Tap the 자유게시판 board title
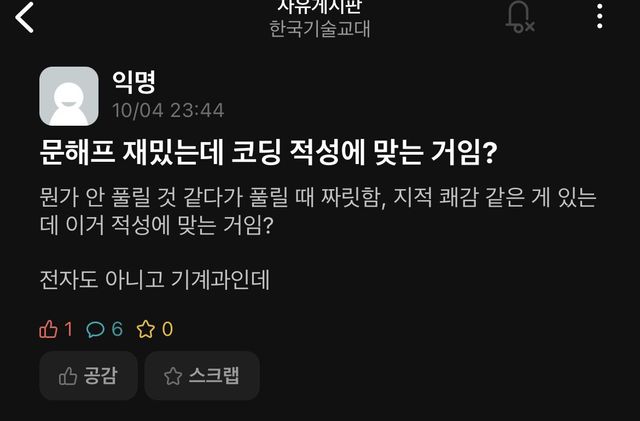Viewport: 640px width, 421px height. (320, 6)
